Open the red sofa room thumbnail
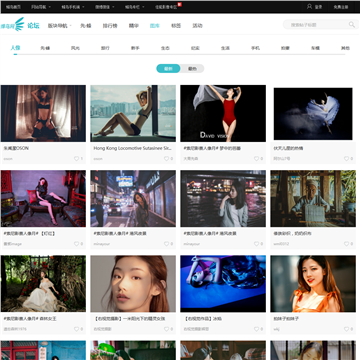The image size is (360, 360). [43, 199]
